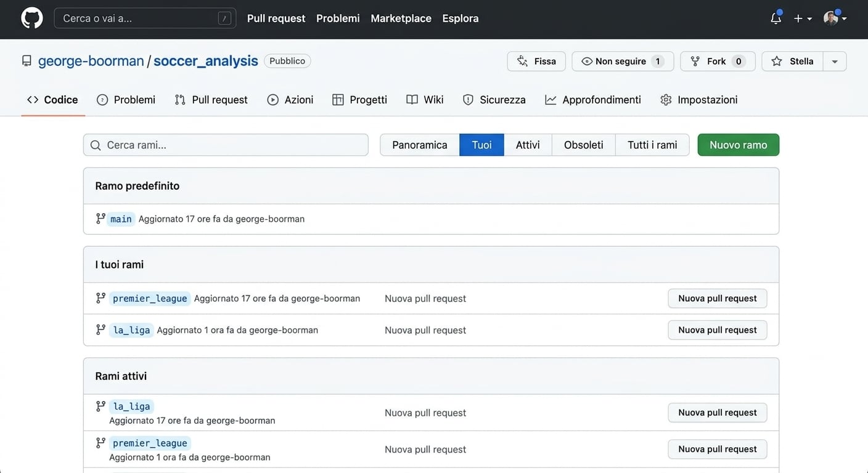Click the slash shortcut icon in search

[x=224, y=18]
